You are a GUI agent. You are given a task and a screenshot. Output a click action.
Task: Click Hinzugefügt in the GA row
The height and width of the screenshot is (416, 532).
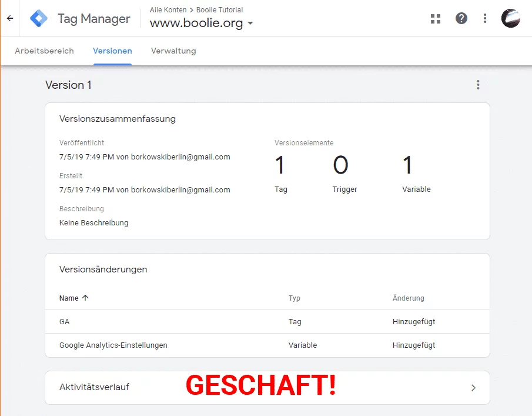point(414,322)
